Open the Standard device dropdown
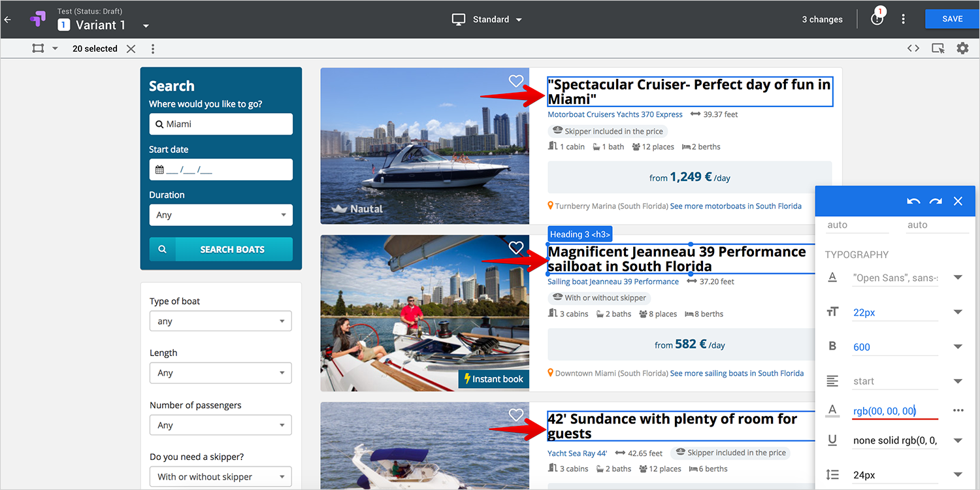This screenshot has width=980, height=490. click(487, 20)
